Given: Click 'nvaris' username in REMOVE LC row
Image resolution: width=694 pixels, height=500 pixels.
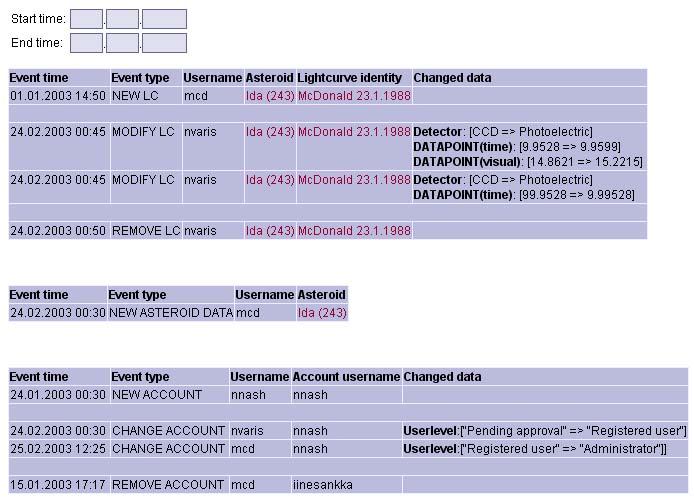Looking at the screenshot, I should [x=200, y=231].
